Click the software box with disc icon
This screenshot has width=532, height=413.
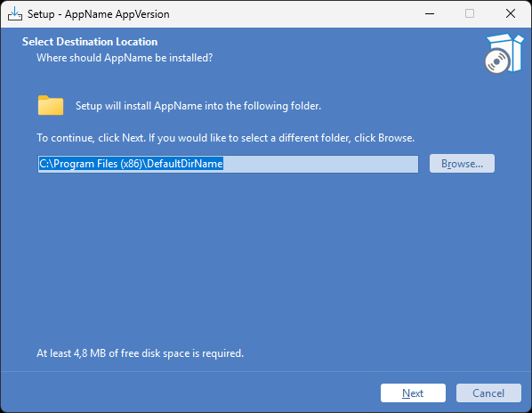pos(504,53)
